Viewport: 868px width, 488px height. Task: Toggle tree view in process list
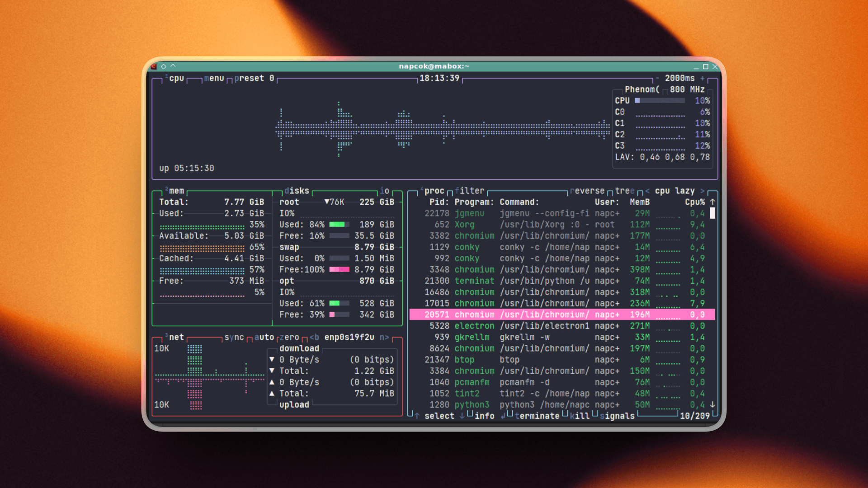click(x=624, y=191)
